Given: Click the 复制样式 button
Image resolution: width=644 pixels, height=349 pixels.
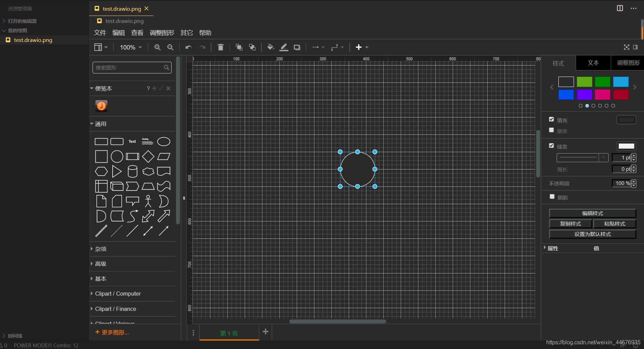Looking at the screenshot, I should click(x=571, y=224).
